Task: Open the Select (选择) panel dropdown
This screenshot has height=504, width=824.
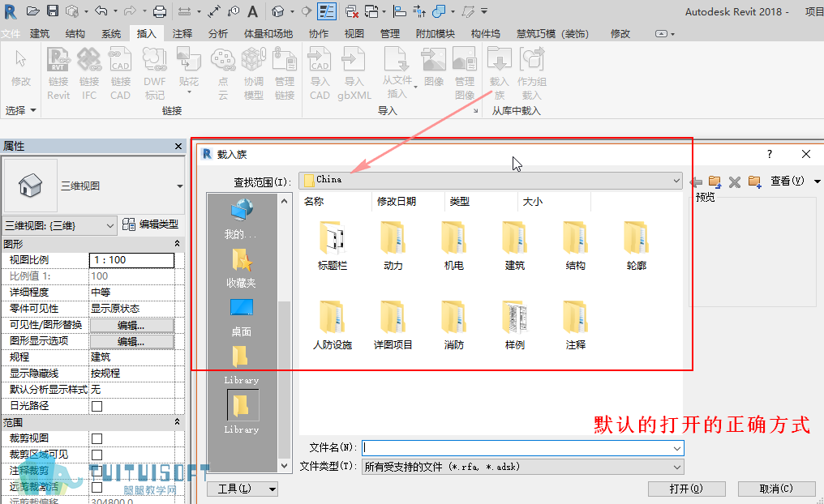Action: click(20, 110)
